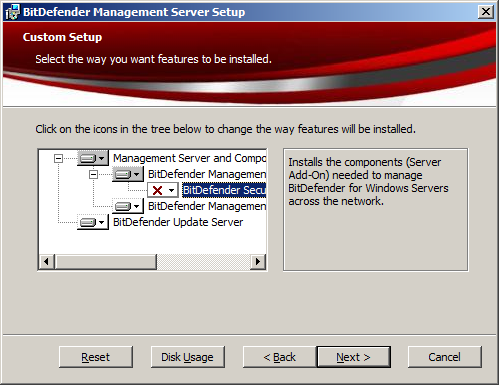The height and width of the screenshot is (385, 499).
Task: Click the installer icon in the title bar
Action: 13,12
